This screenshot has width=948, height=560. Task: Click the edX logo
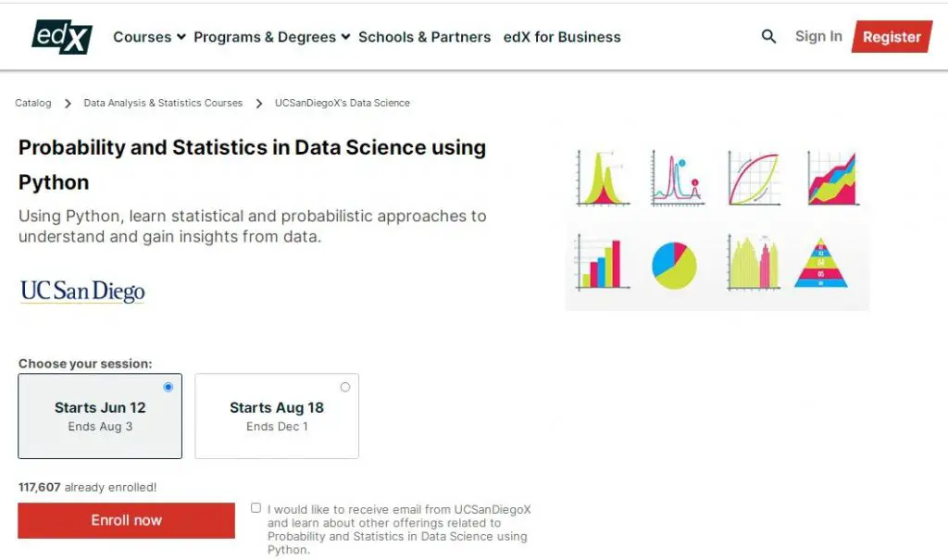pyautogui.click(x=61, y=36)
